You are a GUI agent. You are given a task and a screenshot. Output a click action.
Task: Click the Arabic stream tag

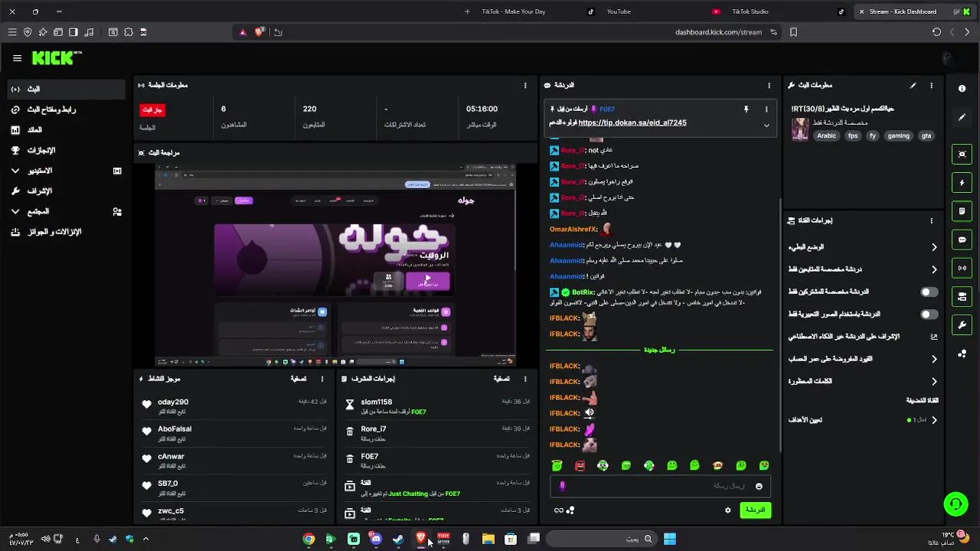(x=827, y=136)
